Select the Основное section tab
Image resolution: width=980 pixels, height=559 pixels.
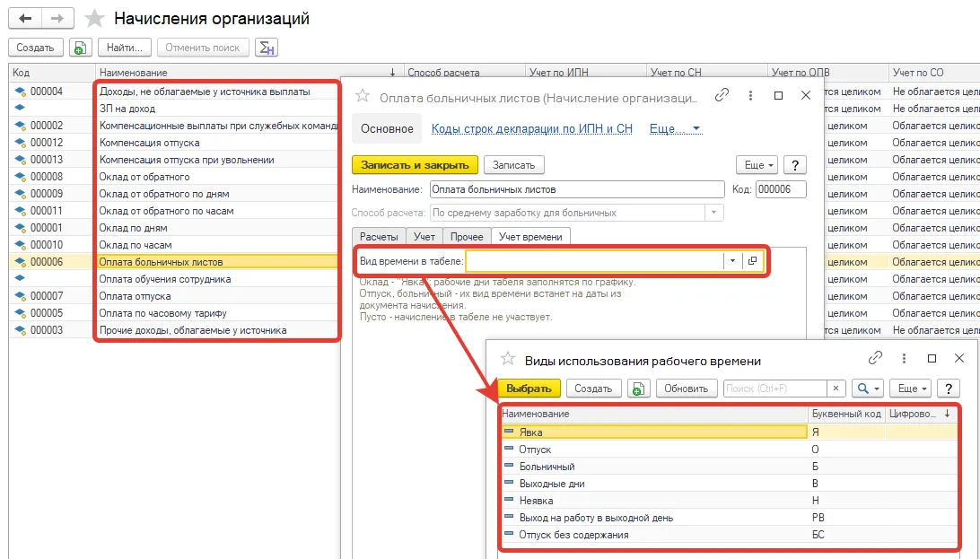(x=387, y=128)
